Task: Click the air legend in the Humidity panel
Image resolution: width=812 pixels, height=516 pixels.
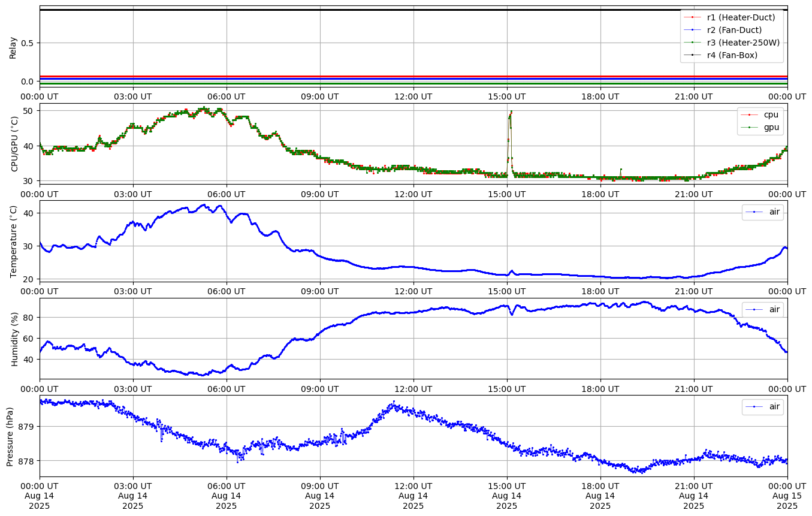Action: coord(763,309)
